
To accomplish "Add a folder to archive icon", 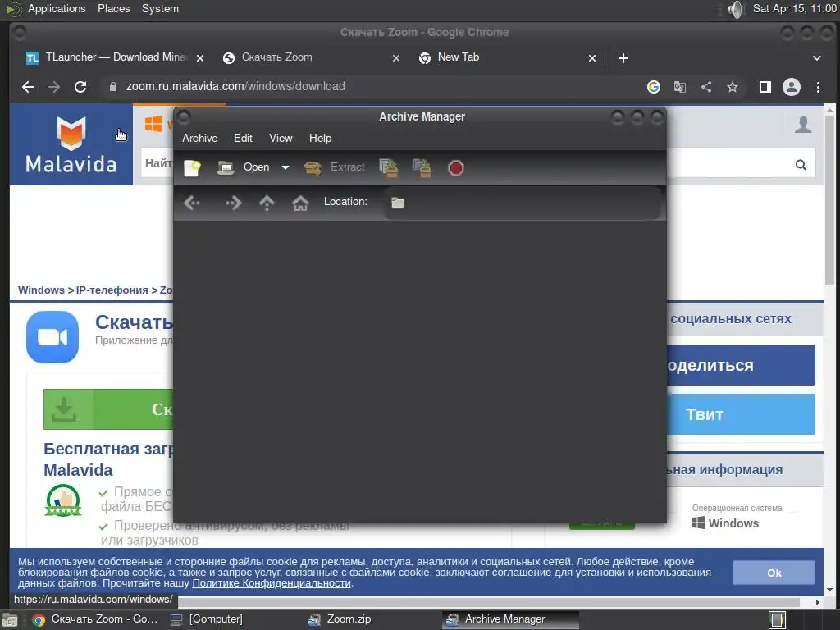I will pyautogui.click(x=422, y=167).
